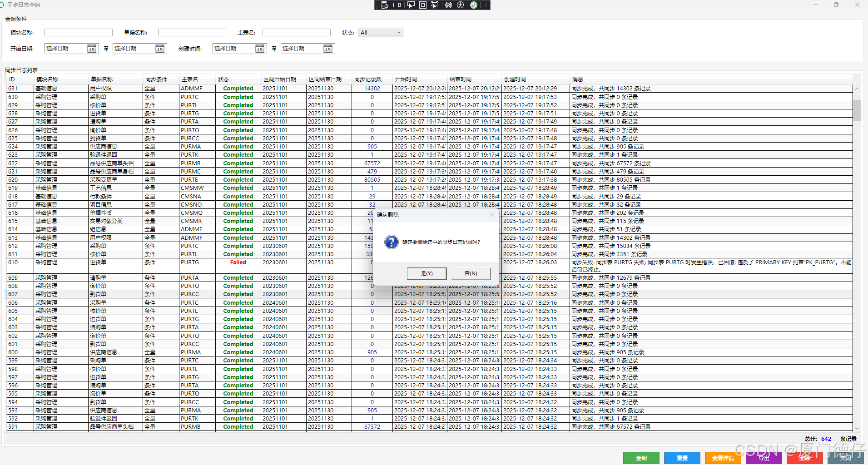This screenshot has width=868, height=465.
Task: Click the blue 重置 button
Action: tap(682, 458)
